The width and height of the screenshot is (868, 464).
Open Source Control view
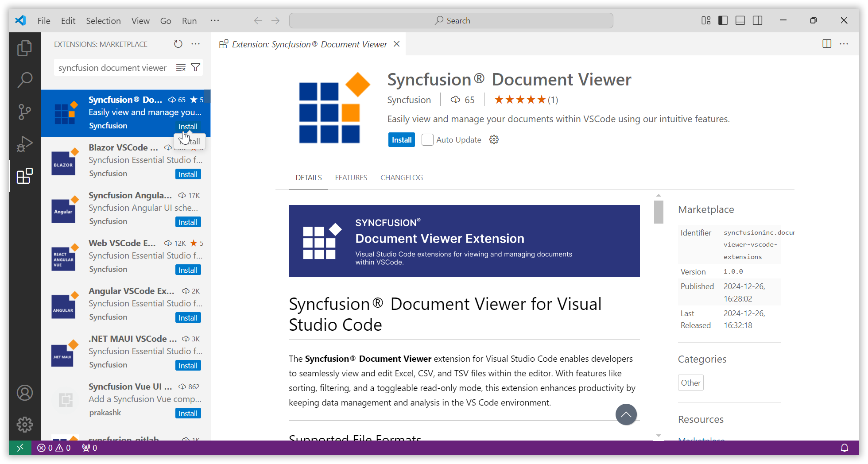[25, 112]
